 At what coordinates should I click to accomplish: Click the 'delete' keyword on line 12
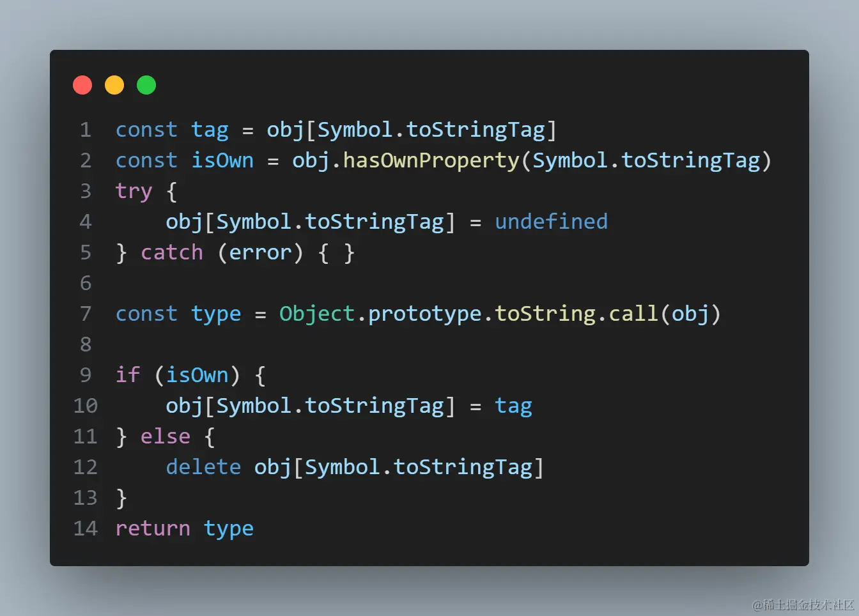[x=203, y=467]
